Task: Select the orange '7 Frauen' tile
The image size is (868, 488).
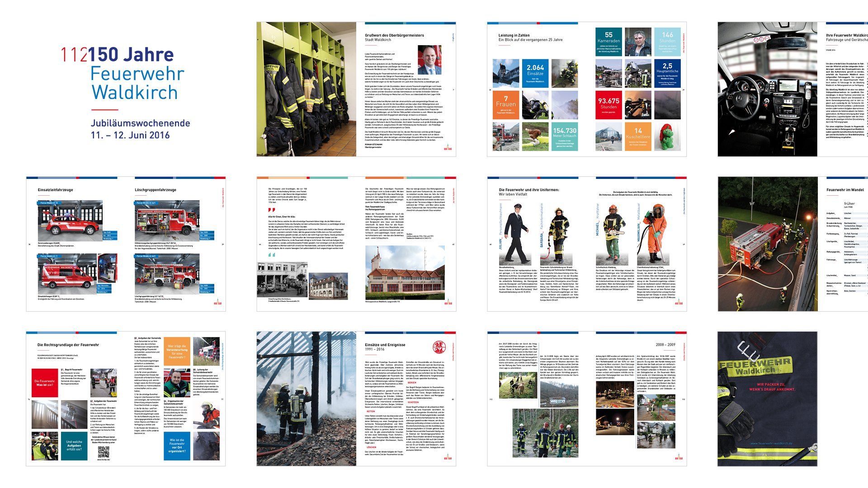Action: pos(505,105)
